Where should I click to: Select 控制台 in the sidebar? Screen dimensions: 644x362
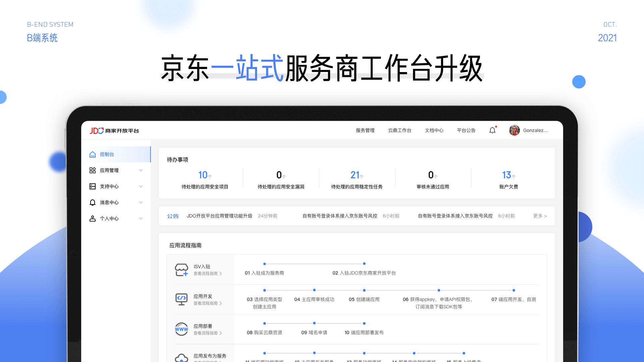[116, 154]
